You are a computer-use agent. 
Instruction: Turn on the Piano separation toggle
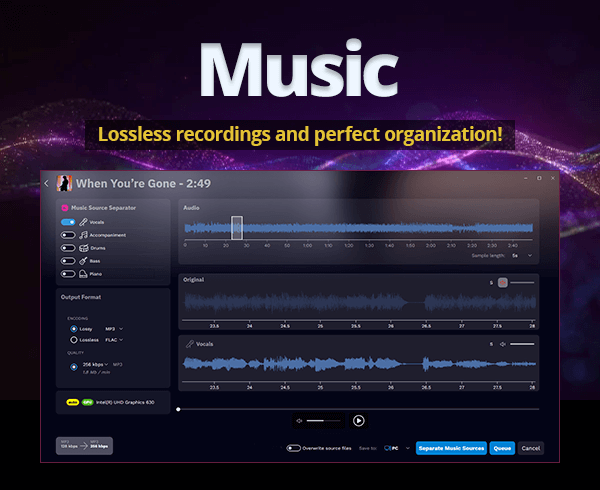68,272
